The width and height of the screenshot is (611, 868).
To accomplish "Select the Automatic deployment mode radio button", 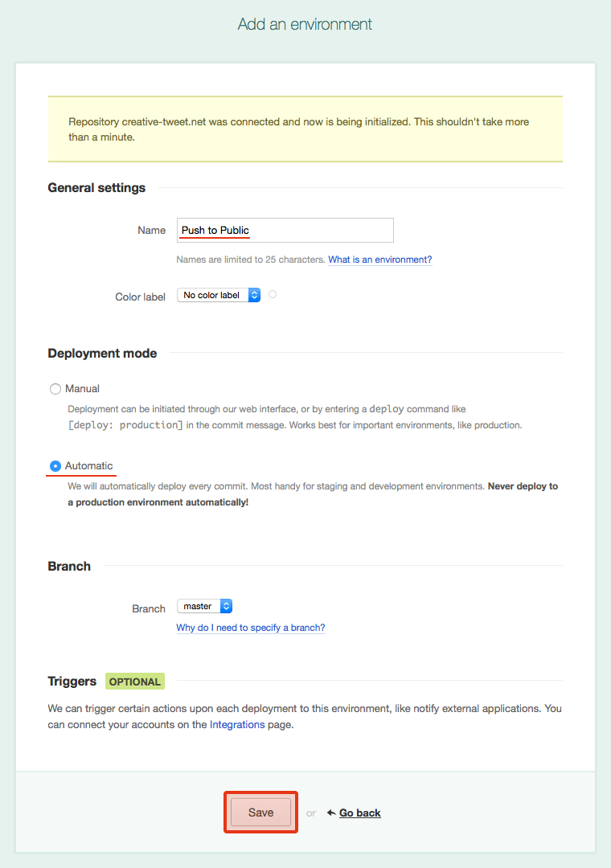I will click(55, 466).
